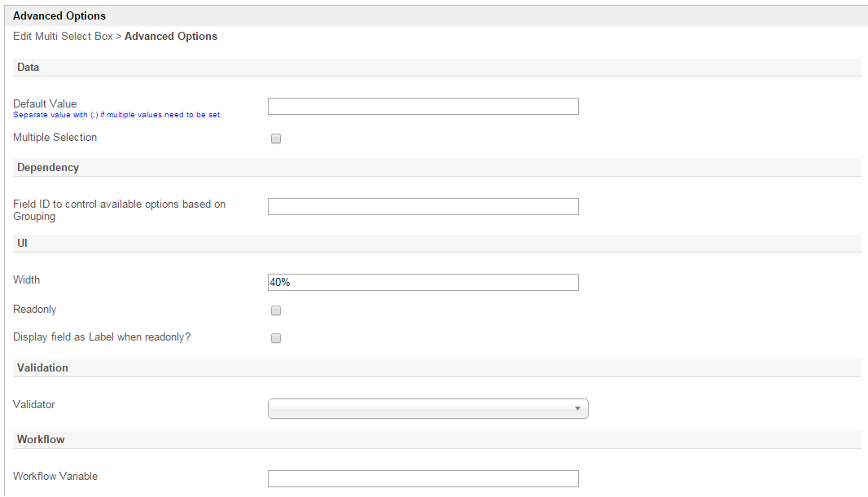Viewport: 868px width, 497px height.
Task: Focus the Field ID grouping dependency input
Action: [x=423, y=207]
